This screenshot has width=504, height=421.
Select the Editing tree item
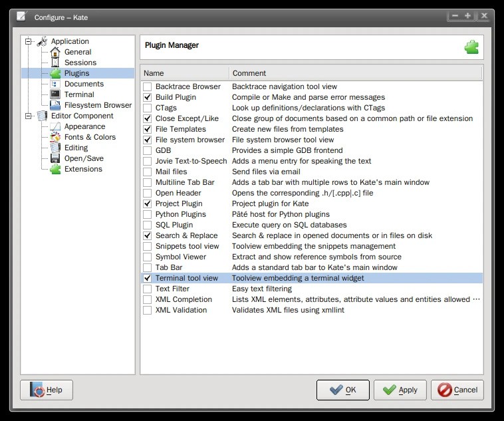coord(76,148)
